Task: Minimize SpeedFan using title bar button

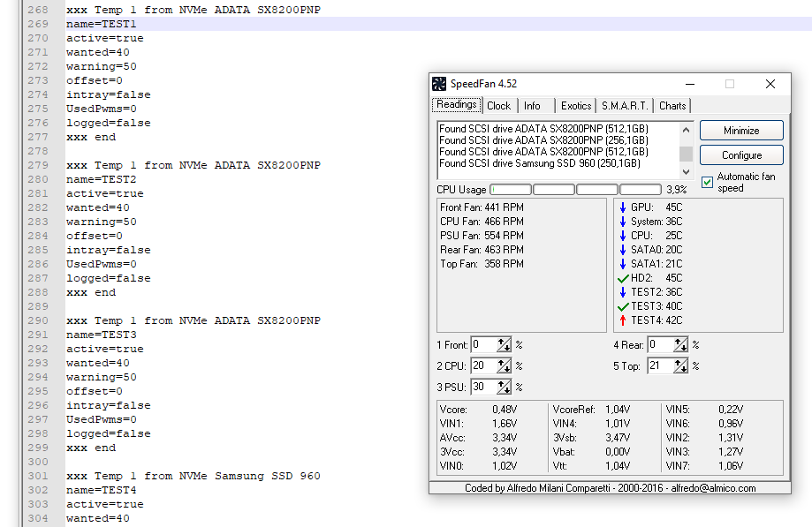Action: coord(690,84)
